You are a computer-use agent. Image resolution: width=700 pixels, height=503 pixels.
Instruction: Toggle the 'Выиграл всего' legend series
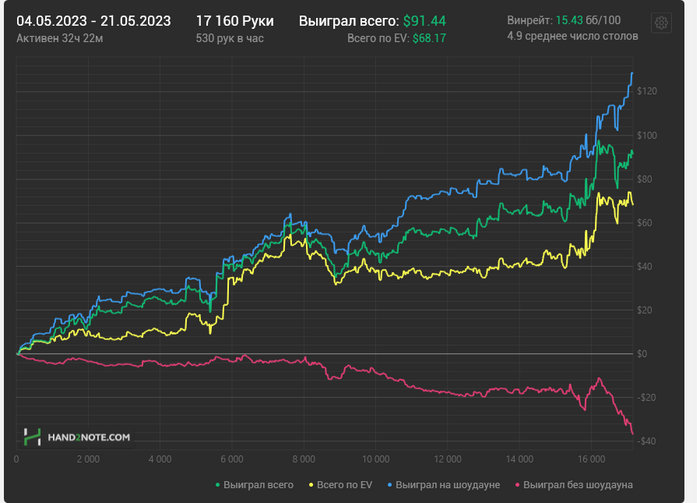tap(254, 485)
